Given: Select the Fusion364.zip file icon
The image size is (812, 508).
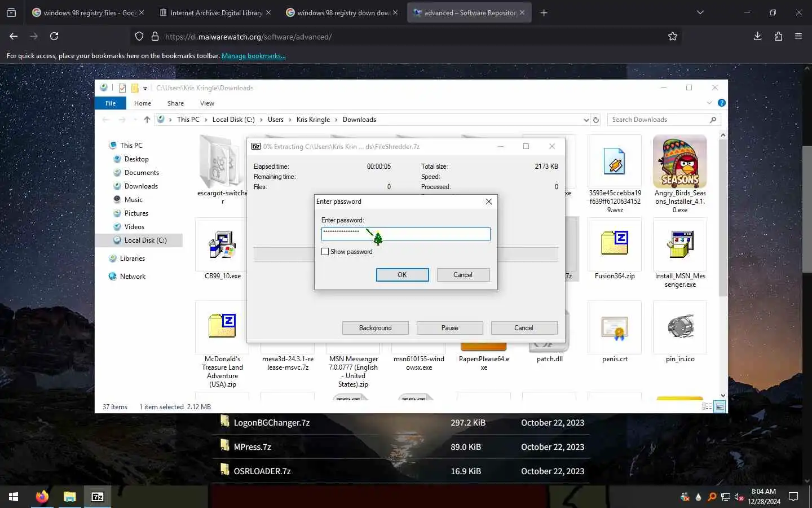Looking at the screenshot, I should tap(615, 244).
